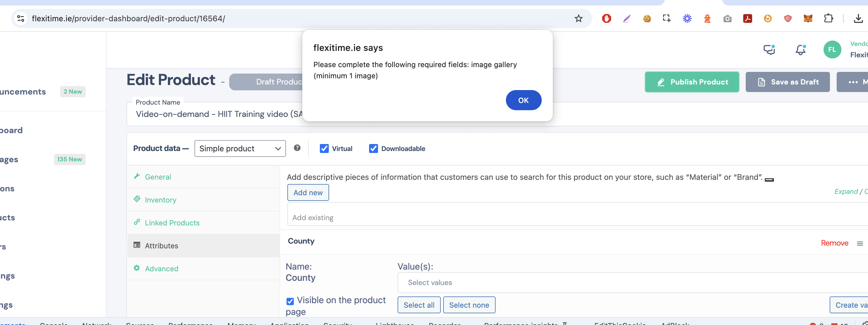The height and width of the screenshot is (325, 868).
Task: Open the cookie extension icon
Action: pos(647,18)
